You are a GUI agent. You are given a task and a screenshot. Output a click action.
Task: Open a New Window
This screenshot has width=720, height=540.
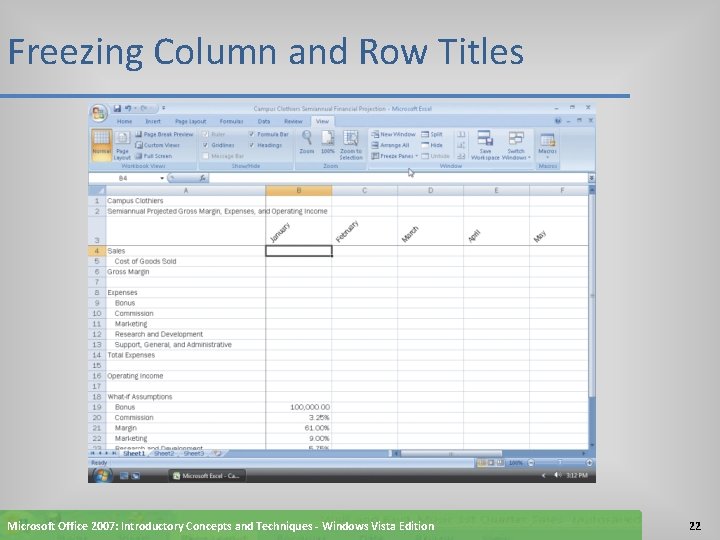coord(394,135)
